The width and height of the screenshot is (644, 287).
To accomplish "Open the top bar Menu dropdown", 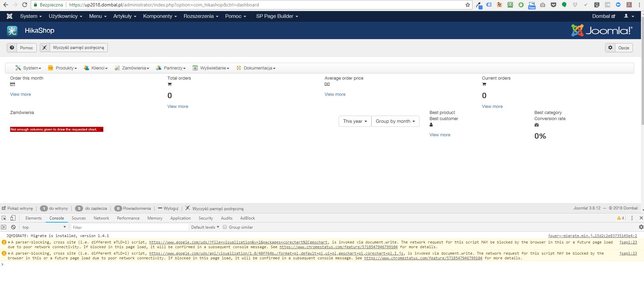I will point(98,16).
